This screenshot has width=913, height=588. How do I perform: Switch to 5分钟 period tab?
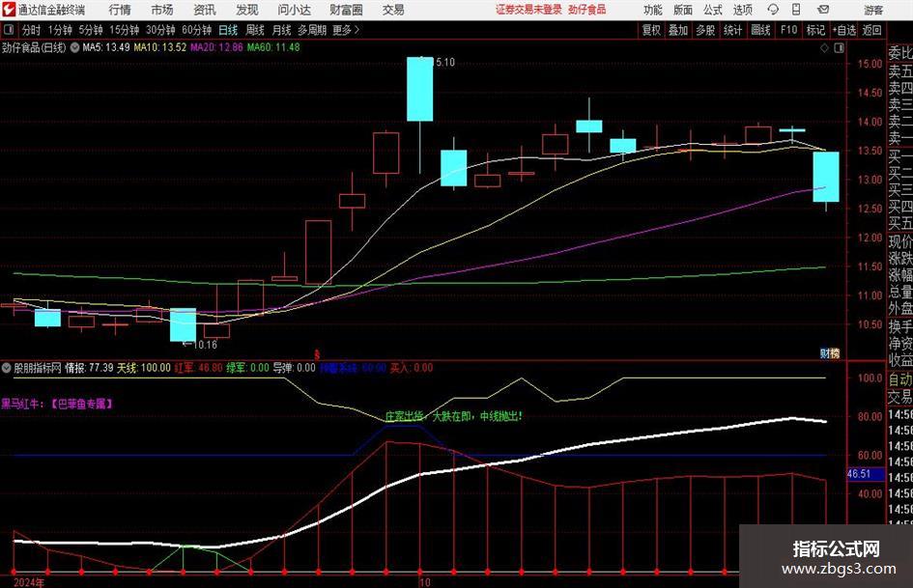pos(91,30)
